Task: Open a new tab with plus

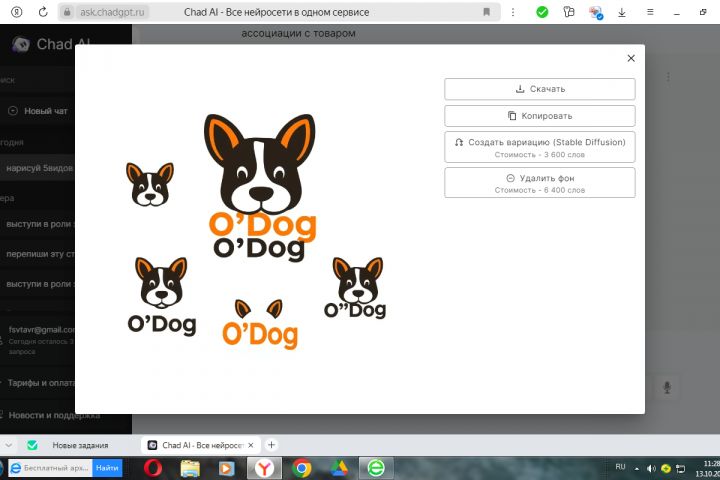Action: coord(271,445)
